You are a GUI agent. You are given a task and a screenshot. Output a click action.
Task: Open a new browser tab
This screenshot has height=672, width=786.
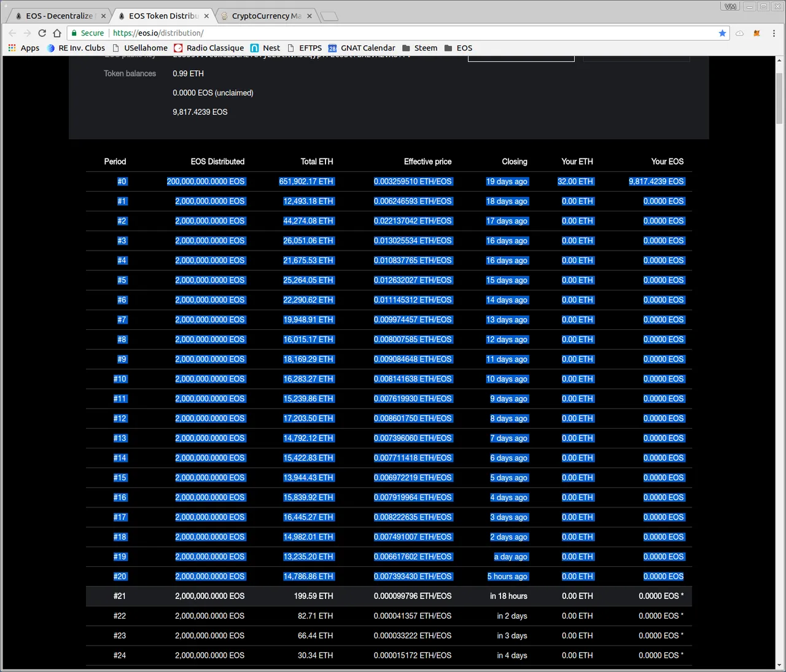329,17
